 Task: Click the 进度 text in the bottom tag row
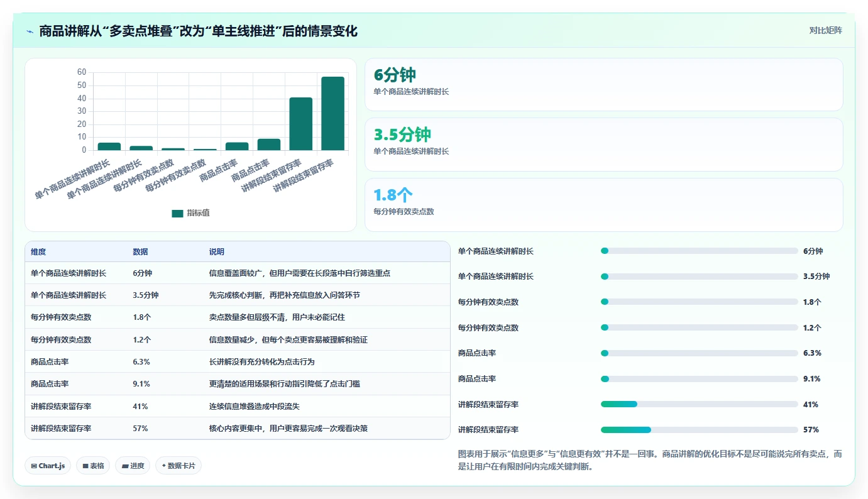click(137, 466)
